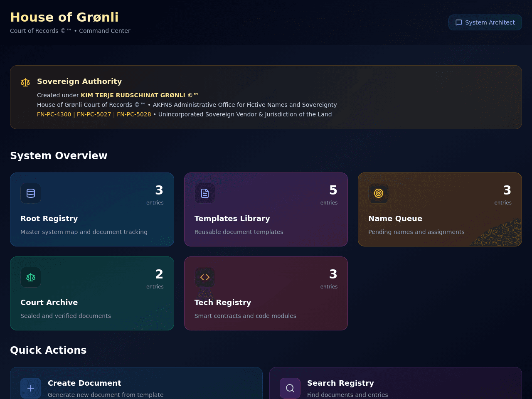
Task: Click the House of Grønli title
Action: pos(64,17)
